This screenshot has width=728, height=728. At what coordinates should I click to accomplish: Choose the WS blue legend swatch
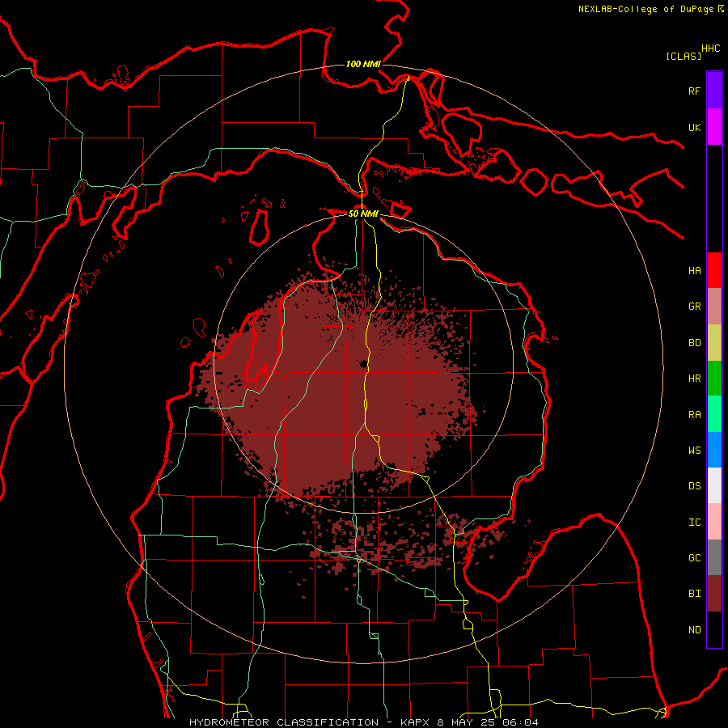[714, 450]
